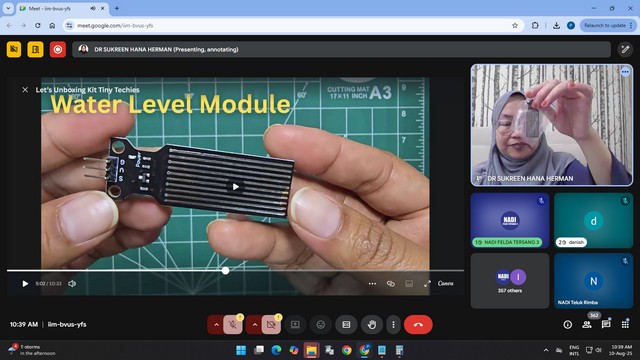Open the emoji reactions button
The image size is (640, 360).
click(x=321, y=324)
